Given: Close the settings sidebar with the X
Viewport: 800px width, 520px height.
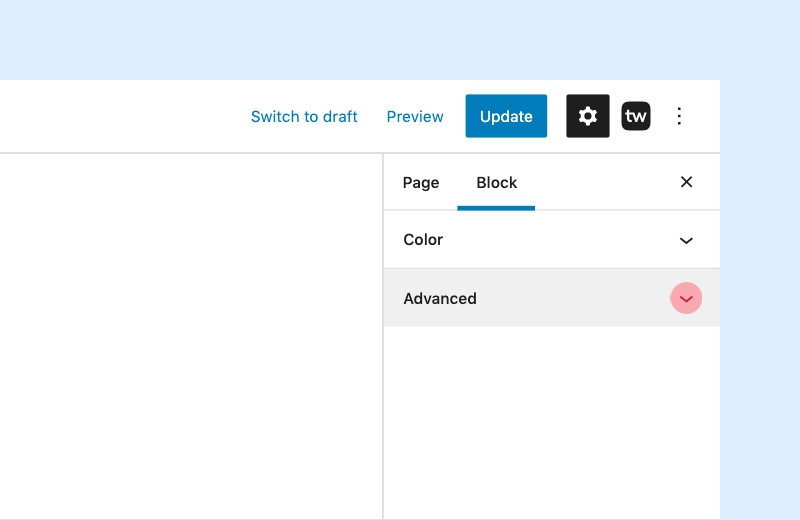Looking at the screenshot, I should pyautogui.click(x=686, y=182).
